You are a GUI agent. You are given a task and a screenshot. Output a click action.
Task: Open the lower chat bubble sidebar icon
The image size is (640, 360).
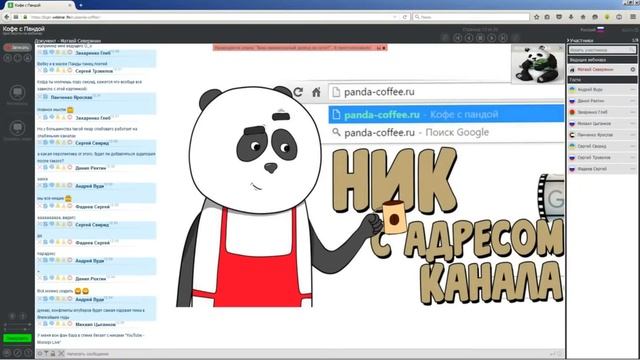click(17, 128)
